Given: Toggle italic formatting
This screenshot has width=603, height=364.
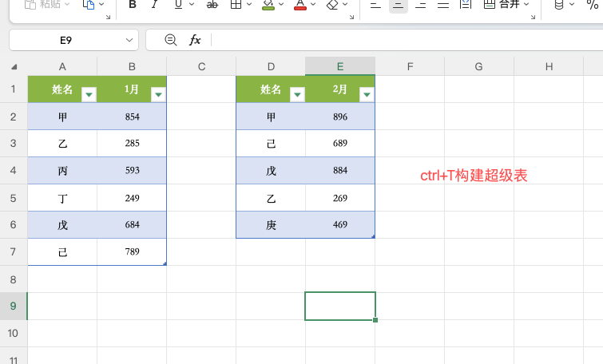Looking at the screenshot, I should coord(155,5).
